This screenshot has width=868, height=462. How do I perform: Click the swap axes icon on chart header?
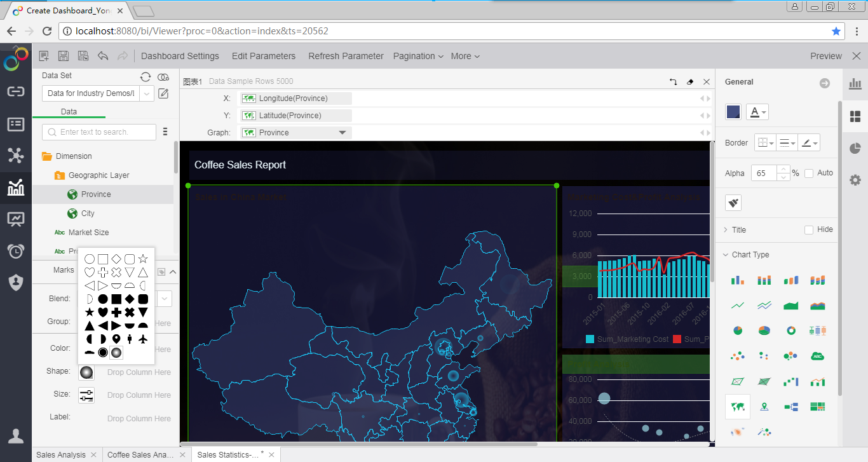click(674, 81)
